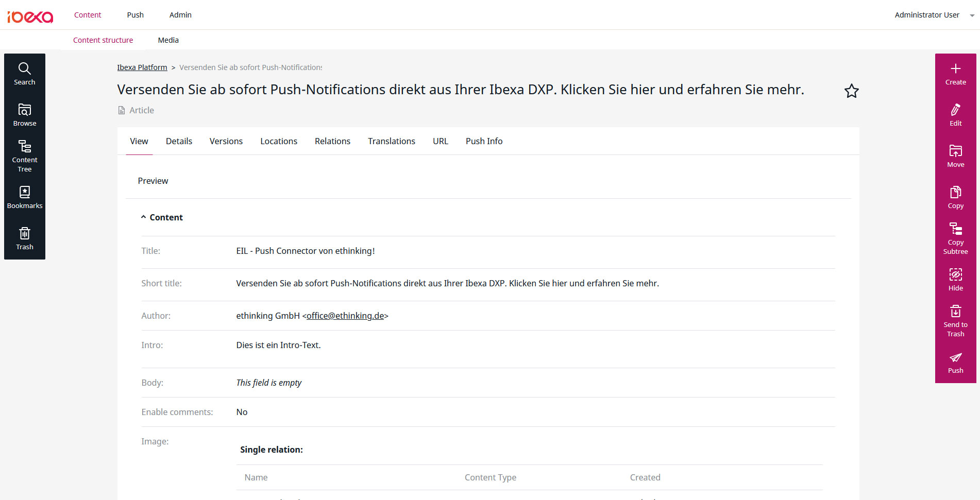
Task: Bookmark this article with the star icon
Action: (851, 91)
